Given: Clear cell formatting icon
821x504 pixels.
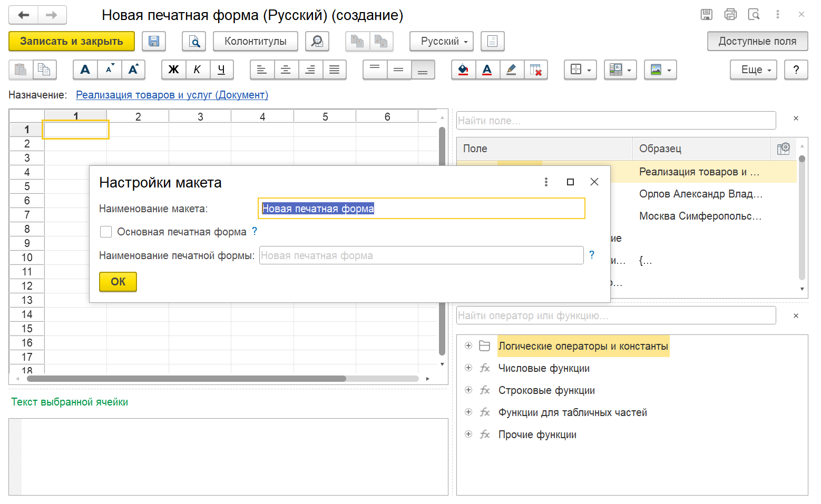Looking at the screenshot, I should point(535,70).
